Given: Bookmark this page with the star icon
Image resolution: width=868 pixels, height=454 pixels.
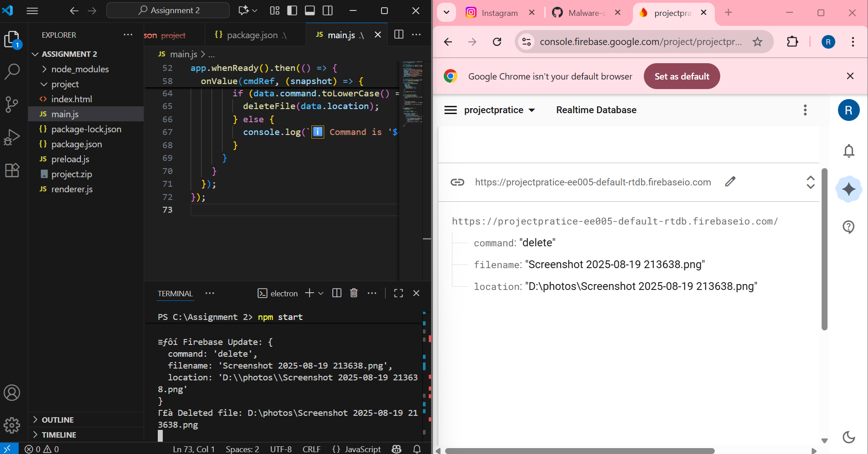Looking at the screenshot, I should point(757,42).
